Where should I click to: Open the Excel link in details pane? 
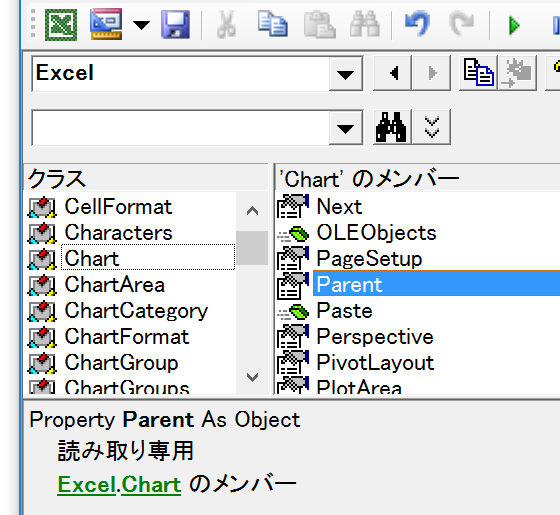86,484
